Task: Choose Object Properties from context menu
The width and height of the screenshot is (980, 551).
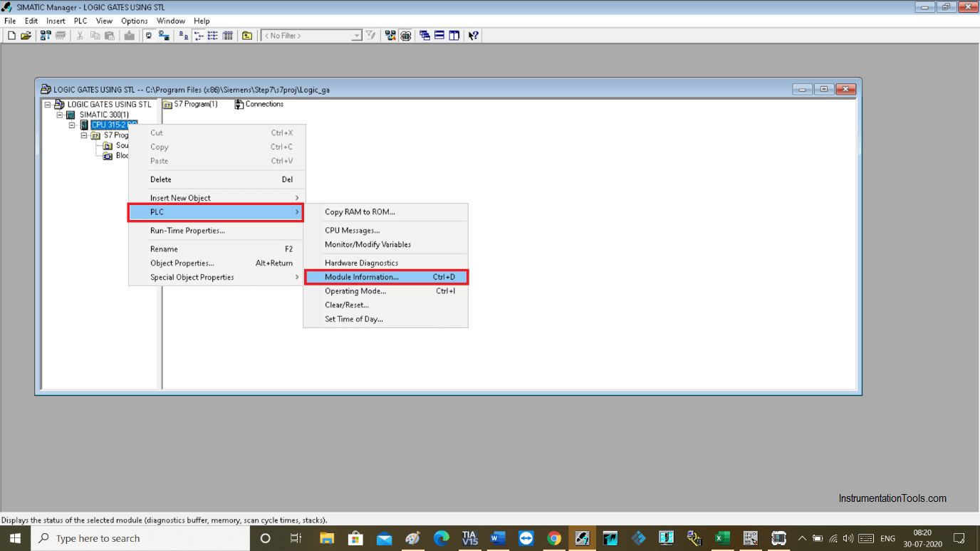Action: 217,263
